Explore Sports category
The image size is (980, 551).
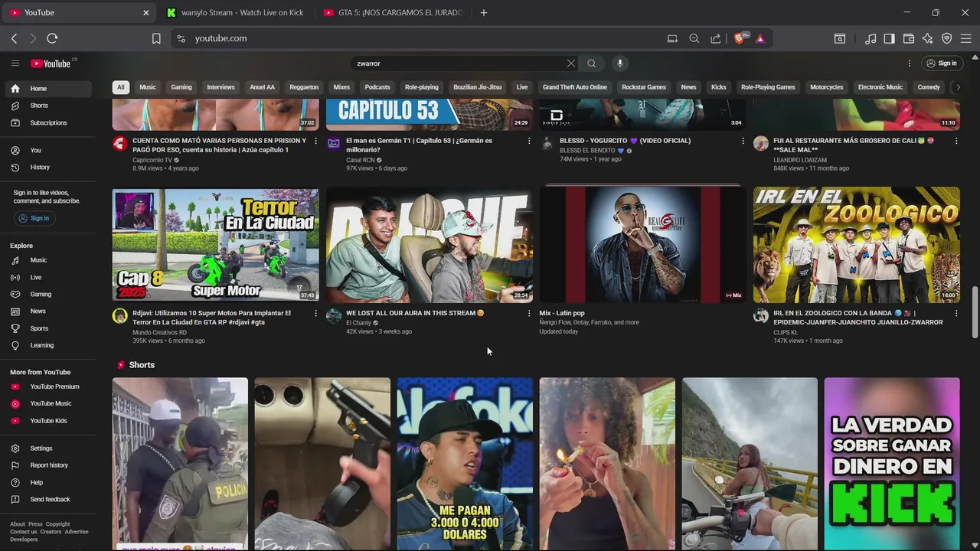tap(47, 328)
